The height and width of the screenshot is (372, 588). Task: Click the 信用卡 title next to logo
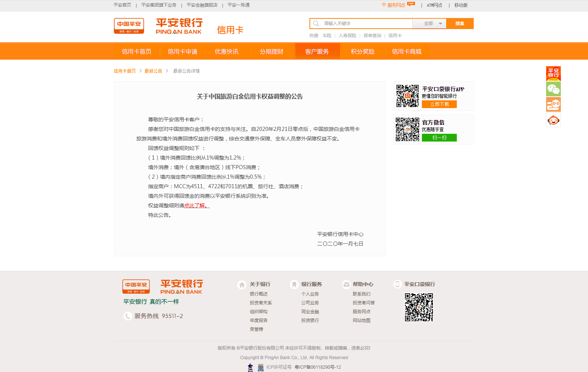(x=230, y=30)
